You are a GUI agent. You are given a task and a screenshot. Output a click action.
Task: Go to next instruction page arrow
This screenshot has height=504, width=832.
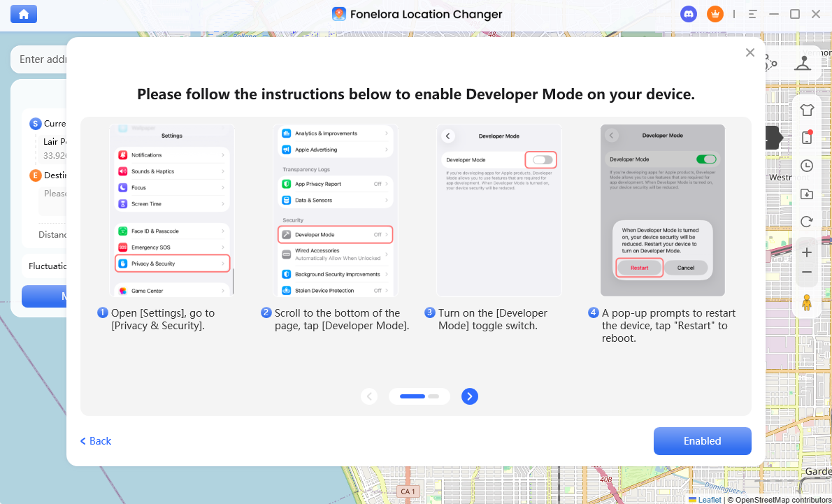[x=470, y=396]
